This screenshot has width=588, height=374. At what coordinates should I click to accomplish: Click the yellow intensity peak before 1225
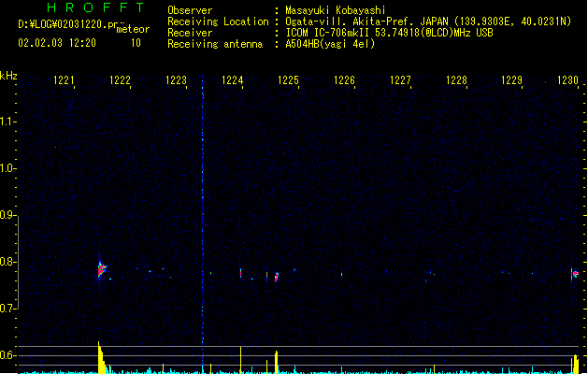(x=277, y=362)
